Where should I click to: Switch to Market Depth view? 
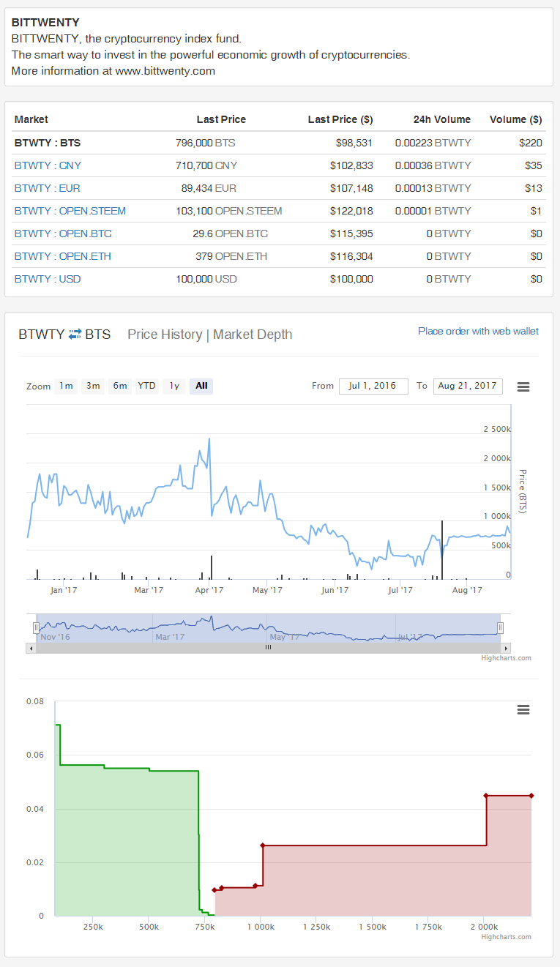click(253, 335)
